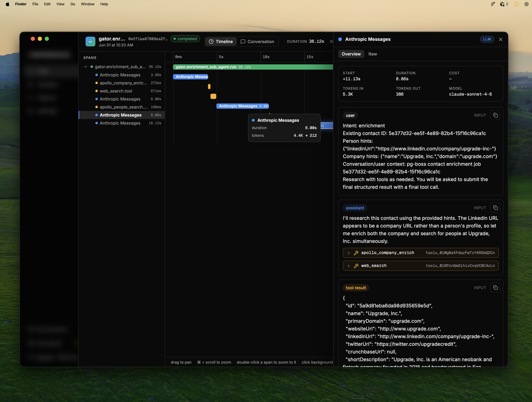Open the Finder menu
The height and width of the screenshot is (402, 532).
[21, 4]
